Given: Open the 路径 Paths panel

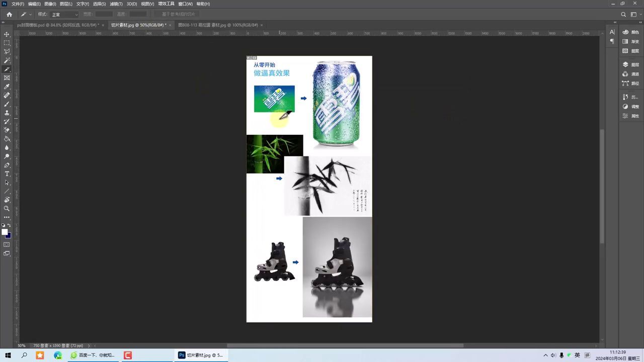Looking at the screenshot, I should click(x=630, y=83).
